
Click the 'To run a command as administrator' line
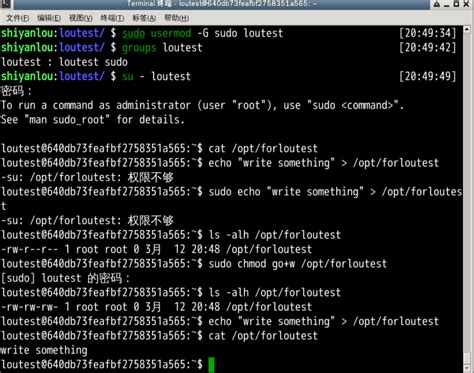click(x=202, y=105)
